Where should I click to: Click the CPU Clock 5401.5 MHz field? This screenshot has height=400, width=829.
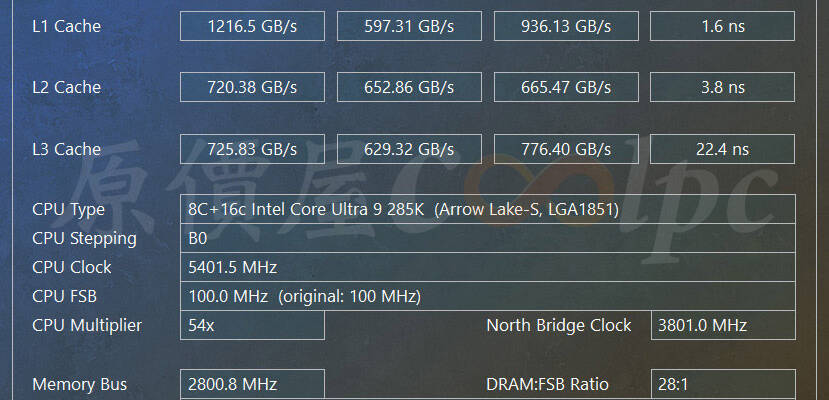[x=487, y=267]
